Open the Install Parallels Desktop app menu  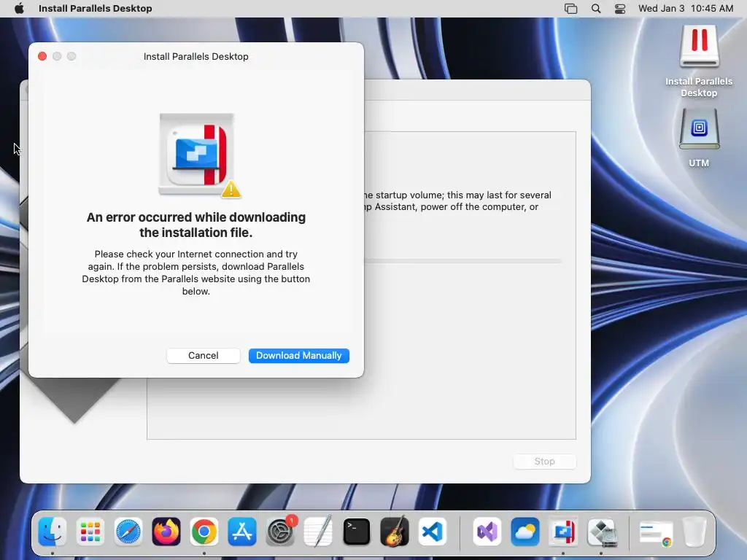96,9
